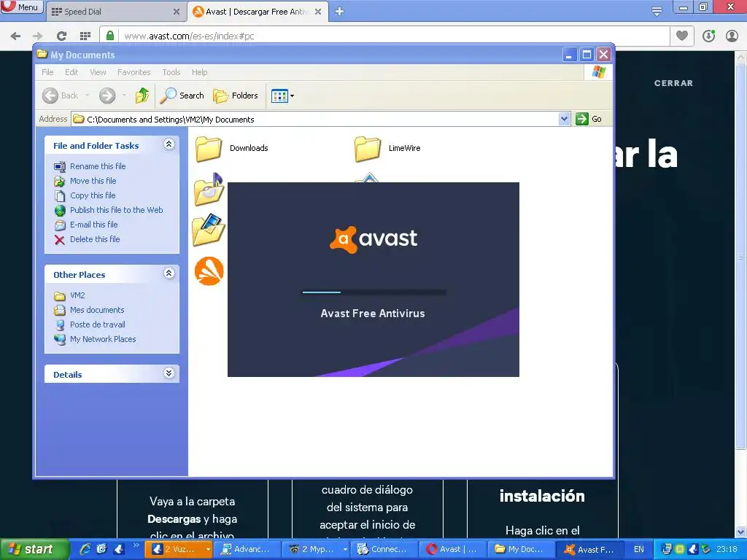Bookmark page with heart icon

tap(682, 36)
